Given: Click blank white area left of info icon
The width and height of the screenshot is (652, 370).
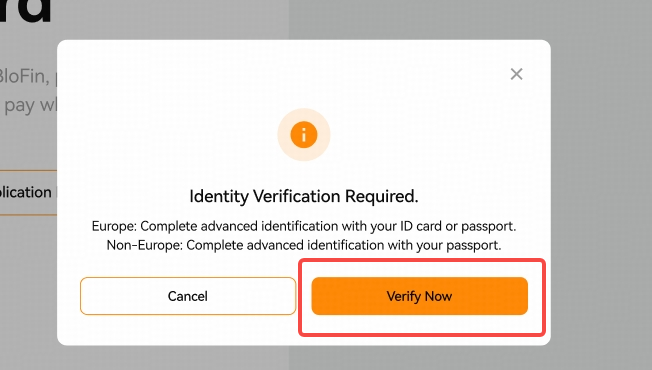Looking at the screenshot, I should pyautogui.click(x=166, y=135).
